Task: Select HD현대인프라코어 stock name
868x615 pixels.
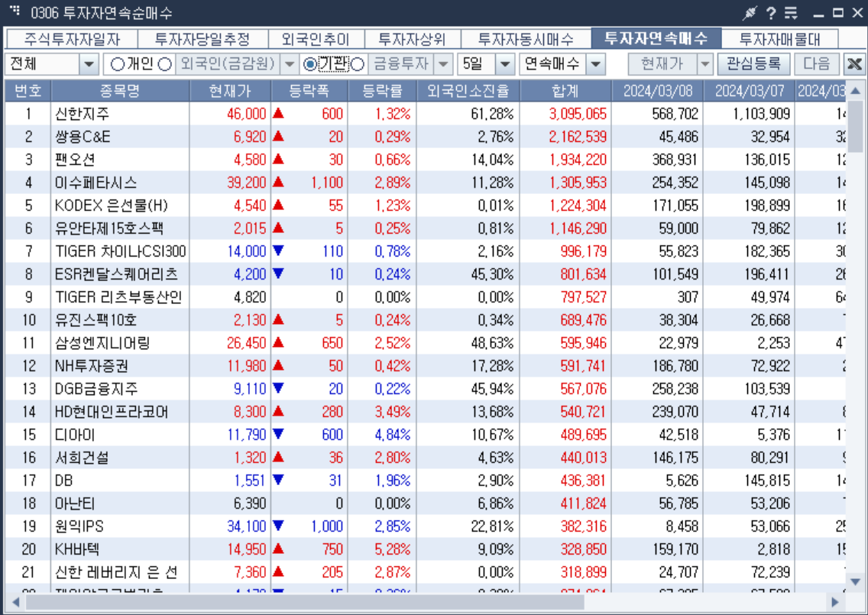Action: 112,412
